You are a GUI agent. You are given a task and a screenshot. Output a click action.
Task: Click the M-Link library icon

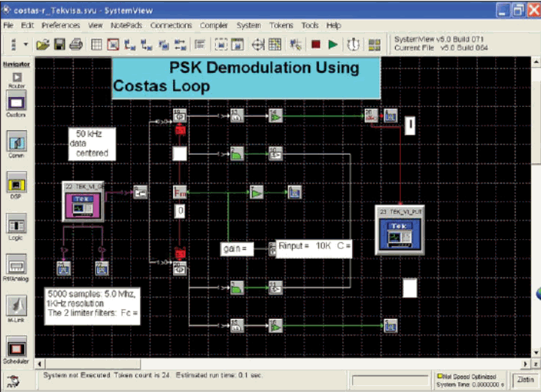point(16,305)
